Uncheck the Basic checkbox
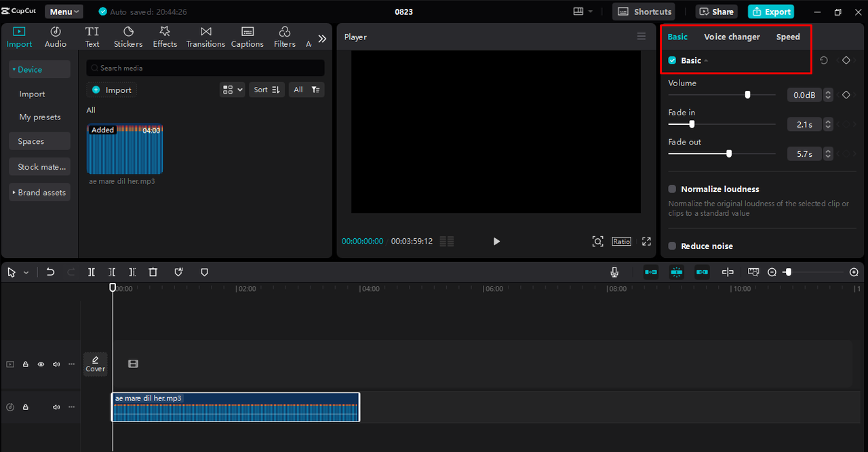Screen dimensions: 868x452 [672, 60]
